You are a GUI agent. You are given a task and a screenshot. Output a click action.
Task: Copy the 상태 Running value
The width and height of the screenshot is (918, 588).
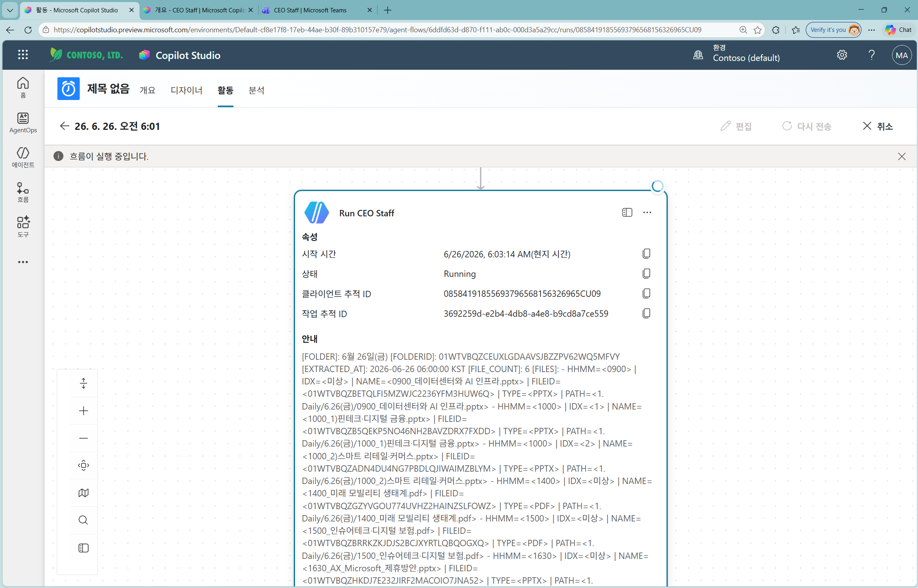pyautogui.click(x=647, y=274)
